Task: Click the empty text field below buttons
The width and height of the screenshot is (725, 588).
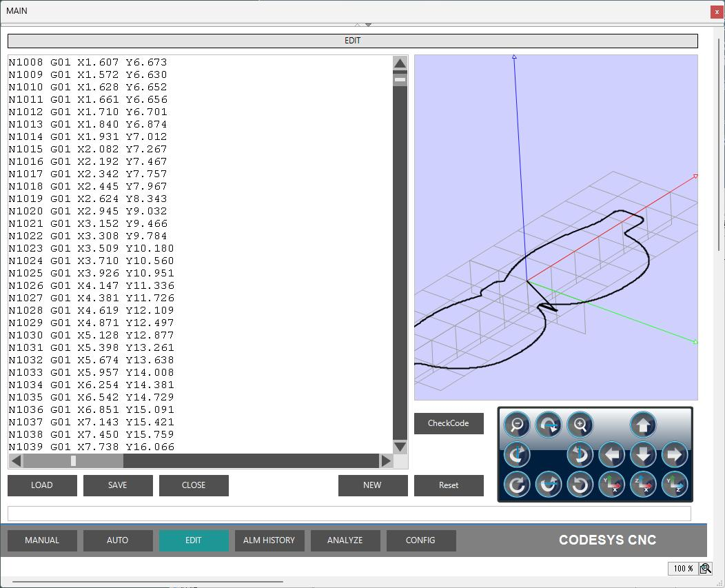Action: [349, 514]
